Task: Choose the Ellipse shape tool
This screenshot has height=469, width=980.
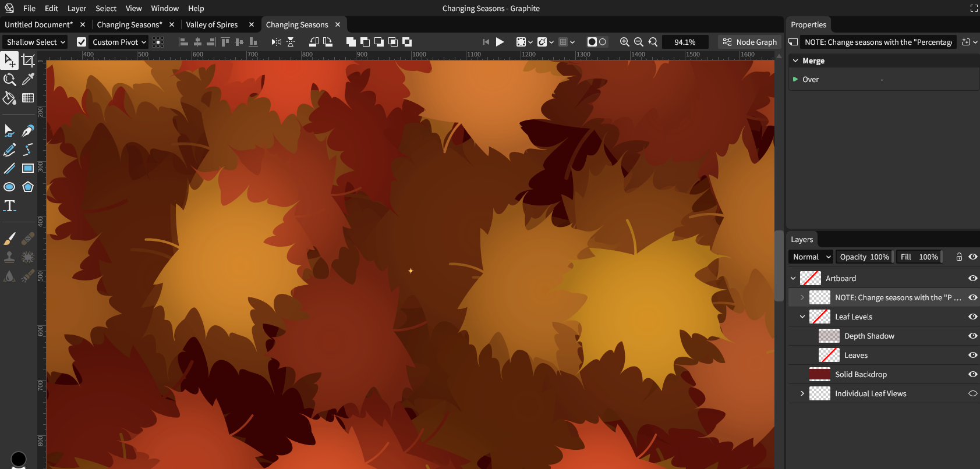Action: (9, 187)
